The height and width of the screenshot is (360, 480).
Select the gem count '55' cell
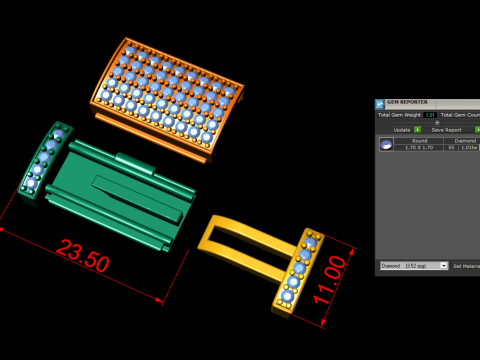[451, 148]
